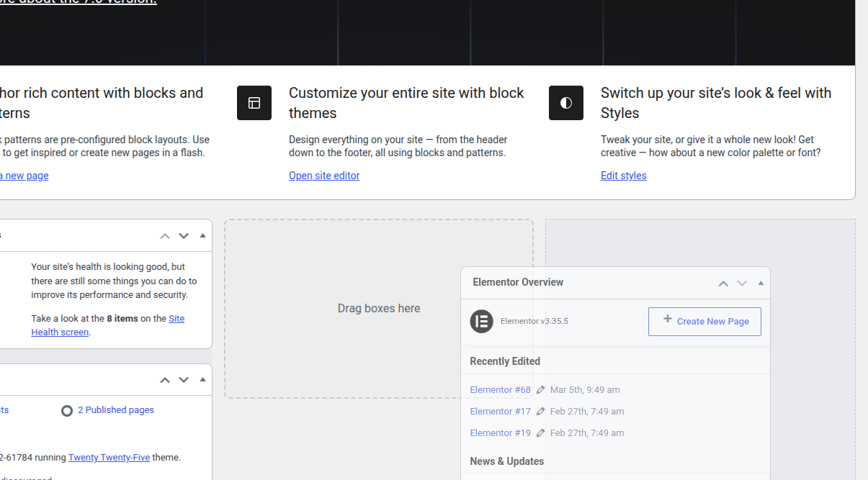Collapse the Site Health widget panel
868x480 pixels.
click(202, 236)
